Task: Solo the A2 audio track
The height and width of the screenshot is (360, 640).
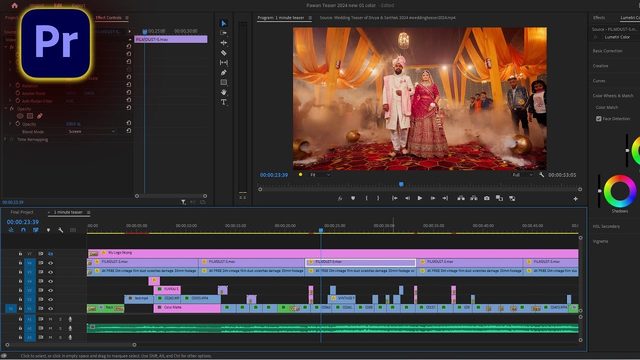Action: (60, 328)
